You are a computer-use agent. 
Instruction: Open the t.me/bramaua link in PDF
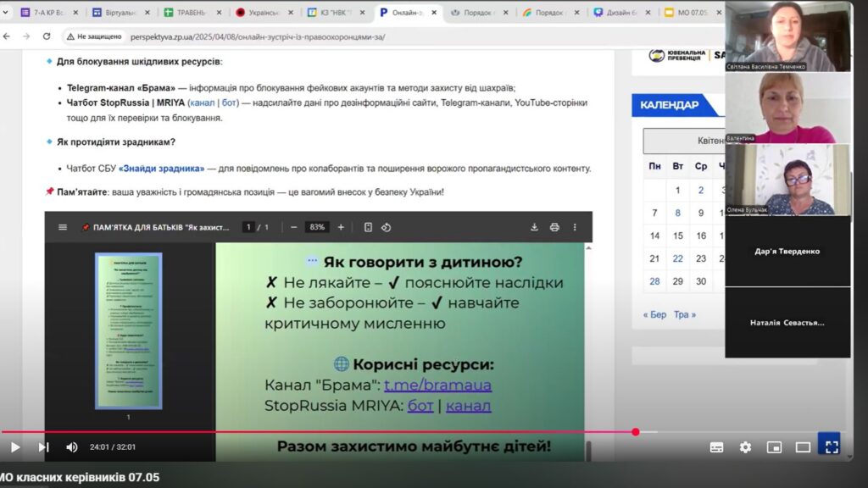pos(437,385)
